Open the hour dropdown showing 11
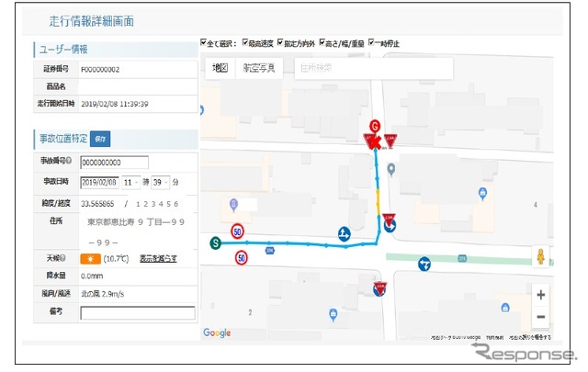 pos(130,182)
